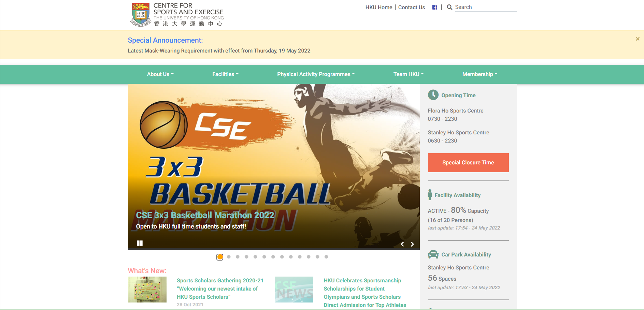Click the '56 Spaces' car park value
This screenshot has height=310, width=644.
442,278
